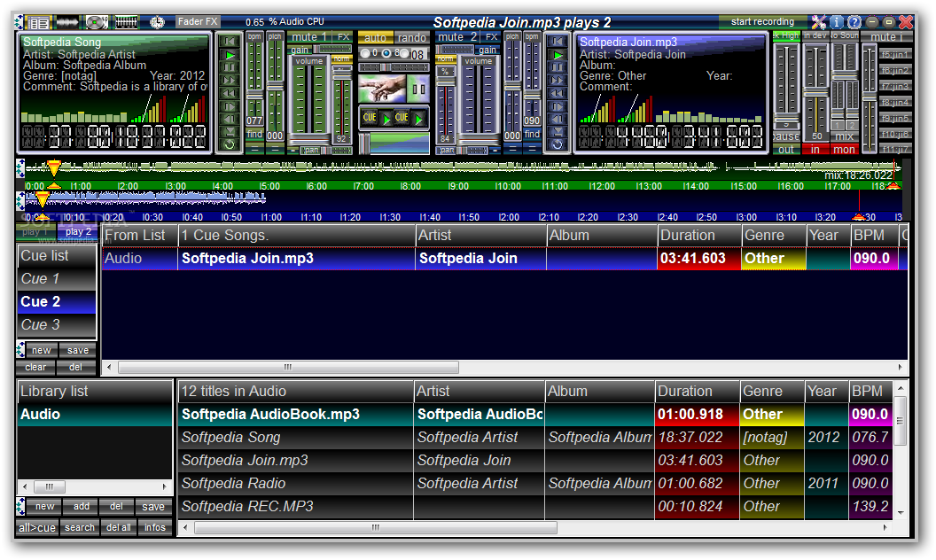Toggle FX for deck 1
Image resolution: width=936 pixels, height=560 pixels.
pyautogui.click(x=343, y=37)
